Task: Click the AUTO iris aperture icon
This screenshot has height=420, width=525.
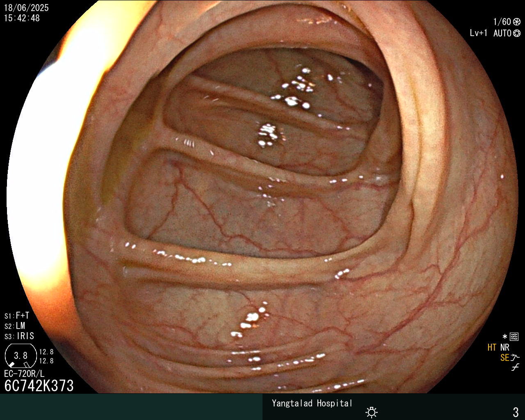Action: click(x=517, y=34)
